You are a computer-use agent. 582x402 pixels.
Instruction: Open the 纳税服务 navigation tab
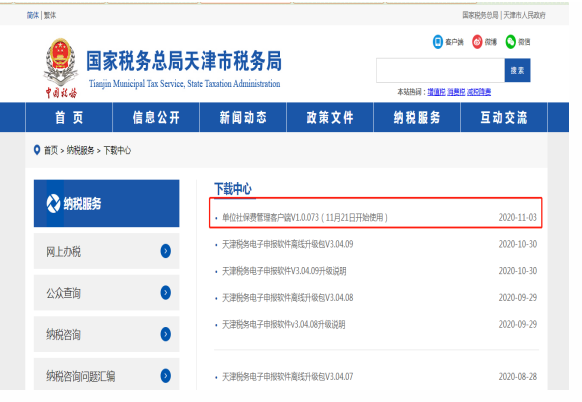pos(417,117)
